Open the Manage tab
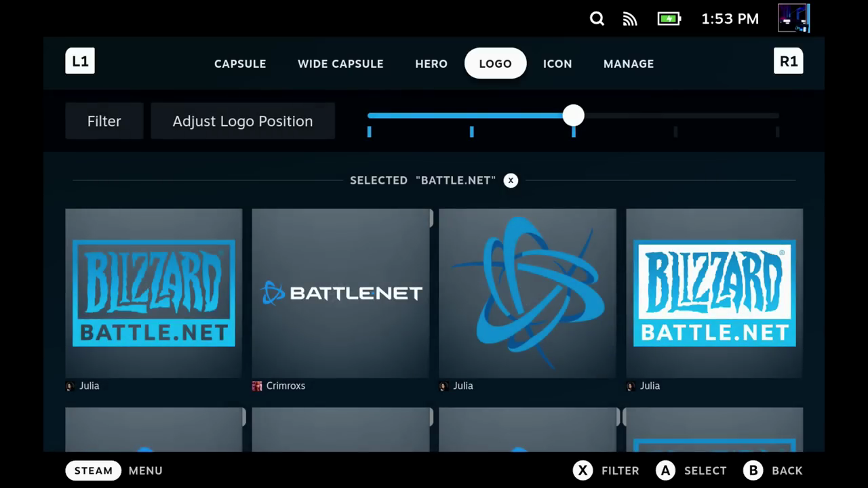 (x=629, y=64)
